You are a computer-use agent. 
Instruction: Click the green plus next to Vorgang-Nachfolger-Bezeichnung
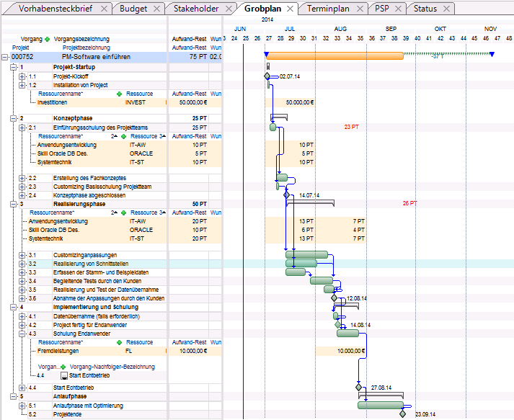point(64,367)
